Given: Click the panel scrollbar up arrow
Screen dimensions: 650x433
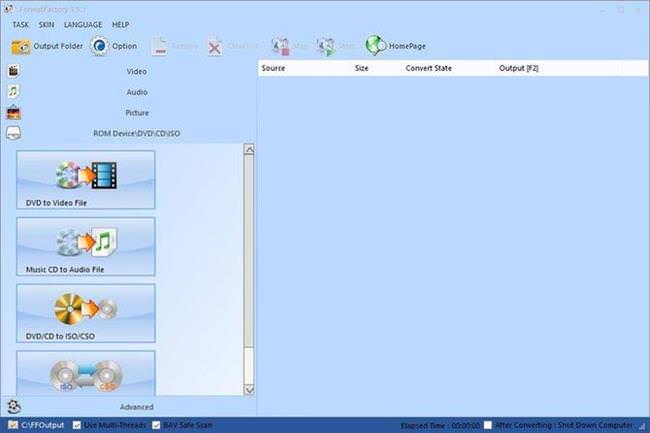Looking at the screenshot, I should 249,149.
